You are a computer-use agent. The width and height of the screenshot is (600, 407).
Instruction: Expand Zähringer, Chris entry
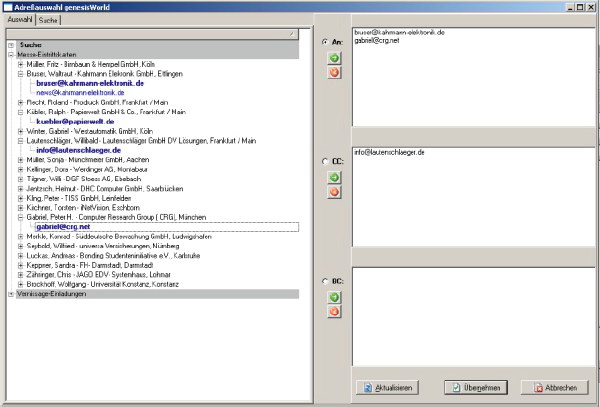point(21,275)
